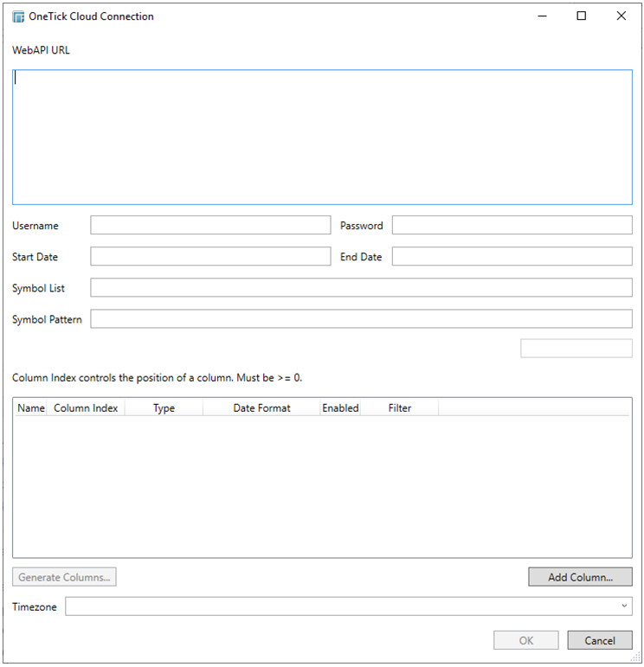Sort by the Name column header
The width and height of the screenshot is (644, 667).
click(x=31, y=408)
